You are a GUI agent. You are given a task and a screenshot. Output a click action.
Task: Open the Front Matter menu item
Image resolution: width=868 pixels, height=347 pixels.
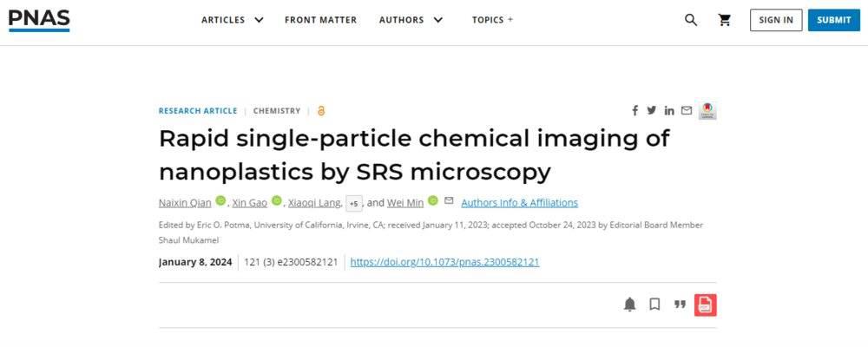[320, 20]
